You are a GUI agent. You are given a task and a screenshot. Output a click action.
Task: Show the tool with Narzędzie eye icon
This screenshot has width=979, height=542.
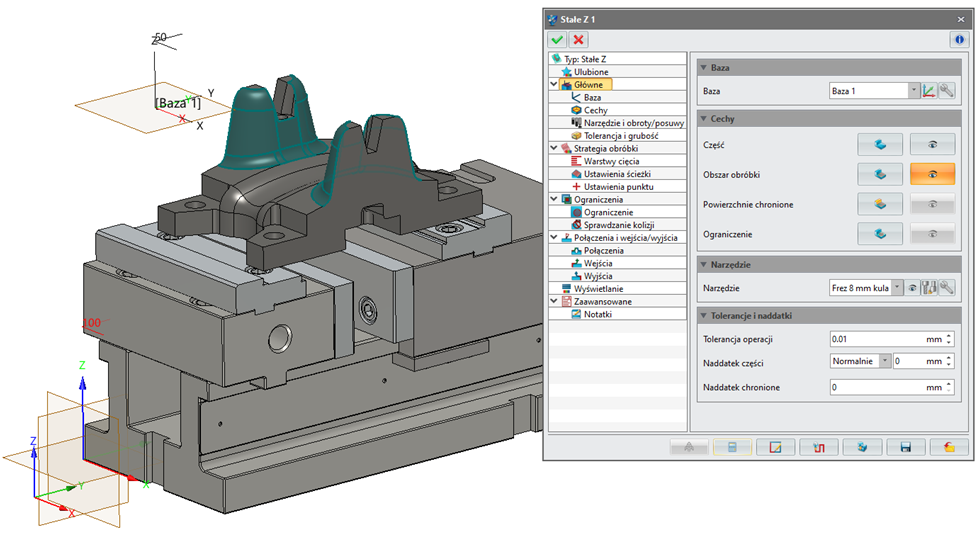912,288
